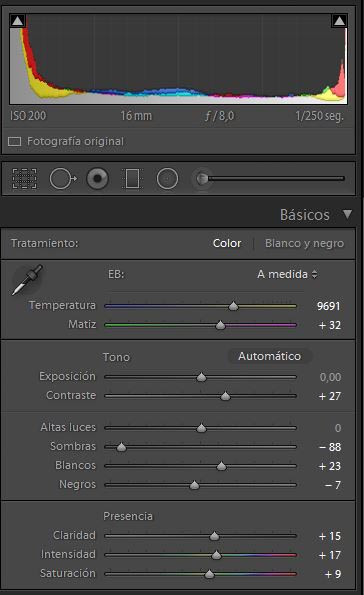Click the Saturación value field +9
Viewport: 364px width, 595px height.
(x=332, y=574)
